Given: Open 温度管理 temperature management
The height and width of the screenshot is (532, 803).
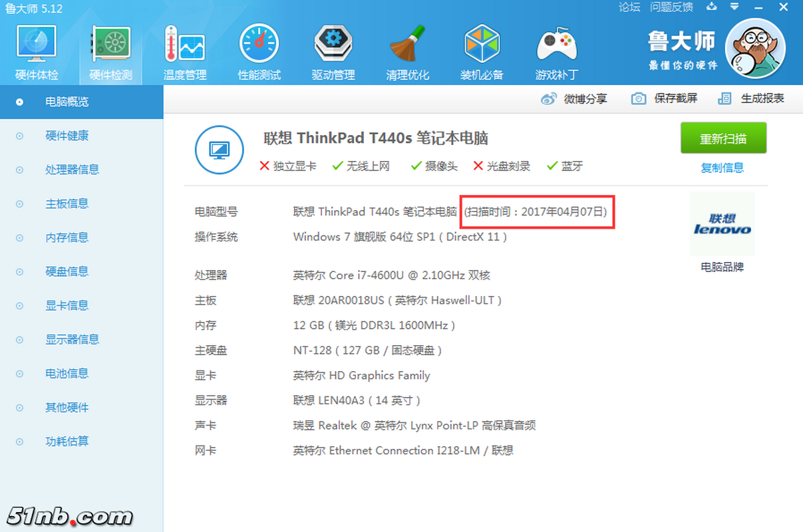Looking at the screenshot, I should pos(185,53).
